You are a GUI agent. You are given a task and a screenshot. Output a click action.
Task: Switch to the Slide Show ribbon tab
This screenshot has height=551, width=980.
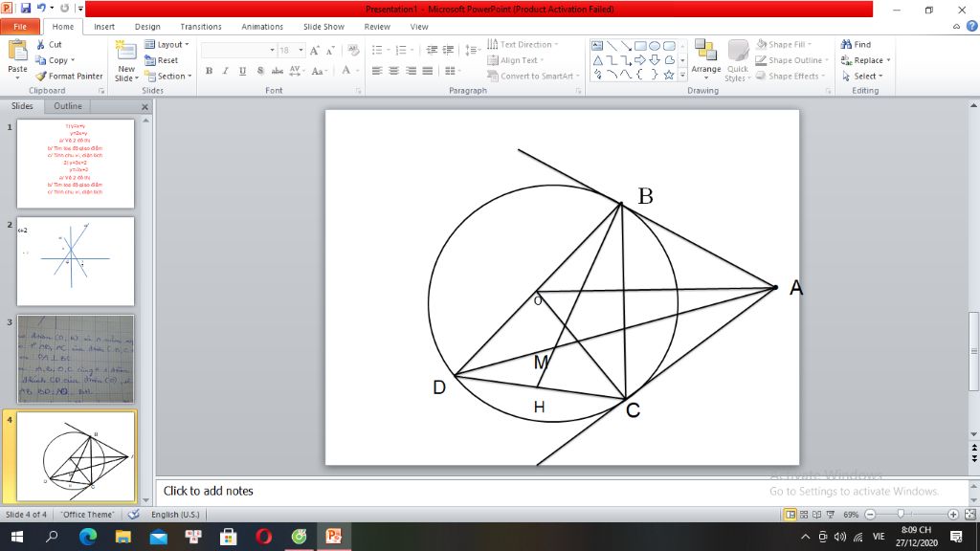pos(323,26)
